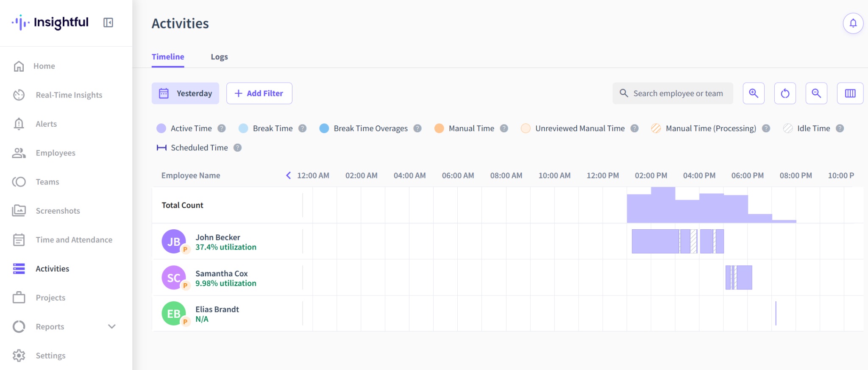Viewport: 868px width, 370px height.
Task: Select Activities in the sidebar
Action: [52, 269]
